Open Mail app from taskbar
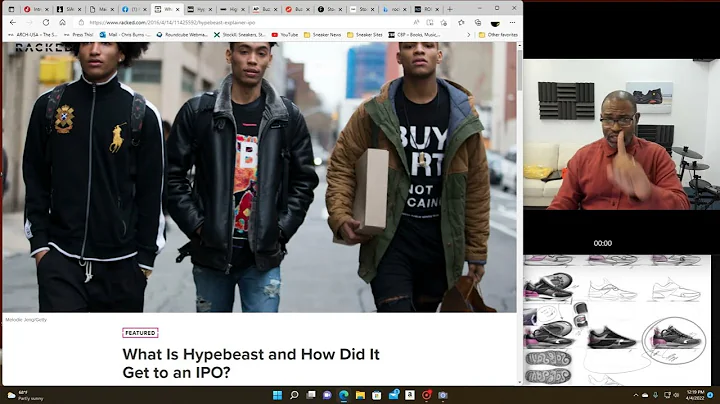 [394, 395]
